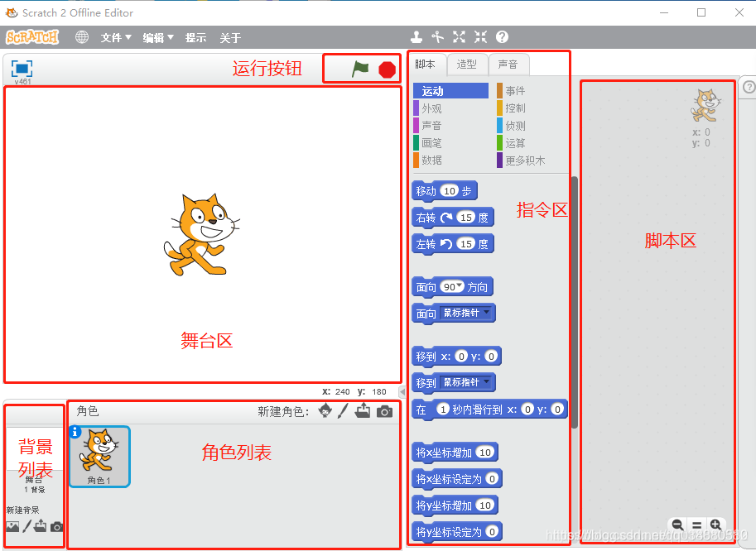Switch to the 造型 tab

(x=467, y=65)
